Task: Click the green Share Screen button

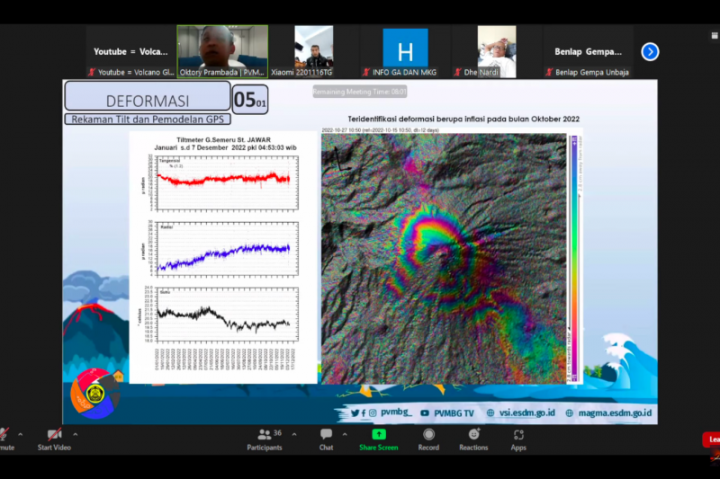Action: click(x=379, y=439)
